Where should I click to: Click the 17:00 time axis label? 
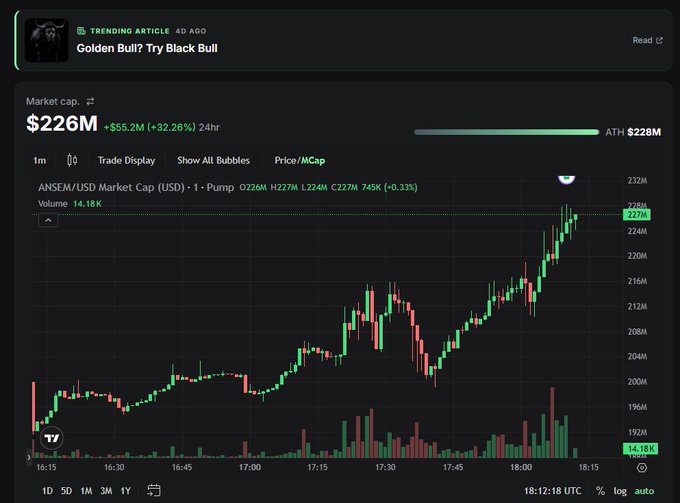pos(250,467)
